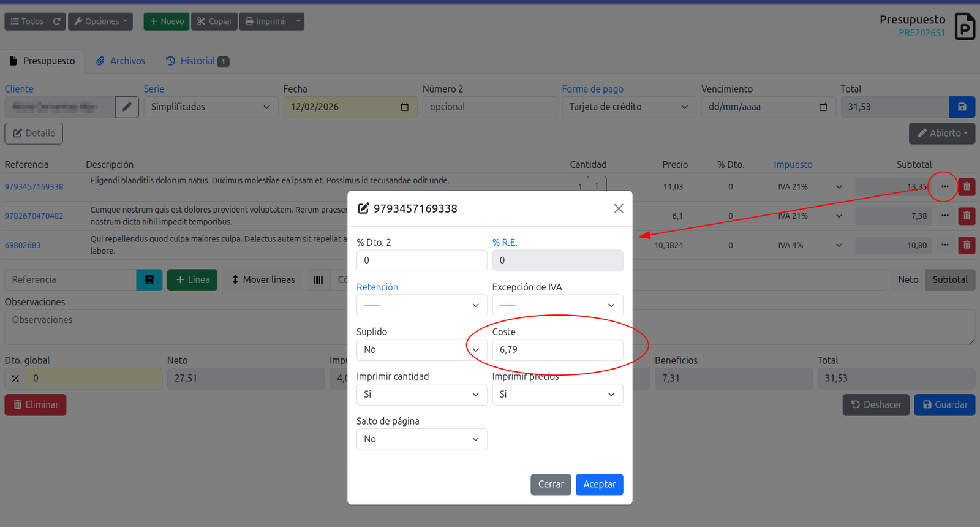The width and height of the screenshot is (980, 527).
Task: Click the Detalle button
Action: (x=34, y=134)
